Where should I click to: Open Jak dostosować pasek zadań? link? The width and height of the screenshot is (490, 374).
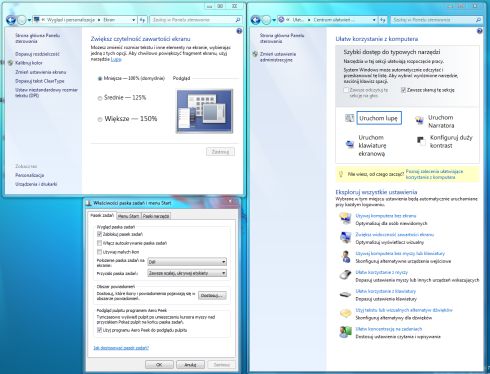click(121, 348)
